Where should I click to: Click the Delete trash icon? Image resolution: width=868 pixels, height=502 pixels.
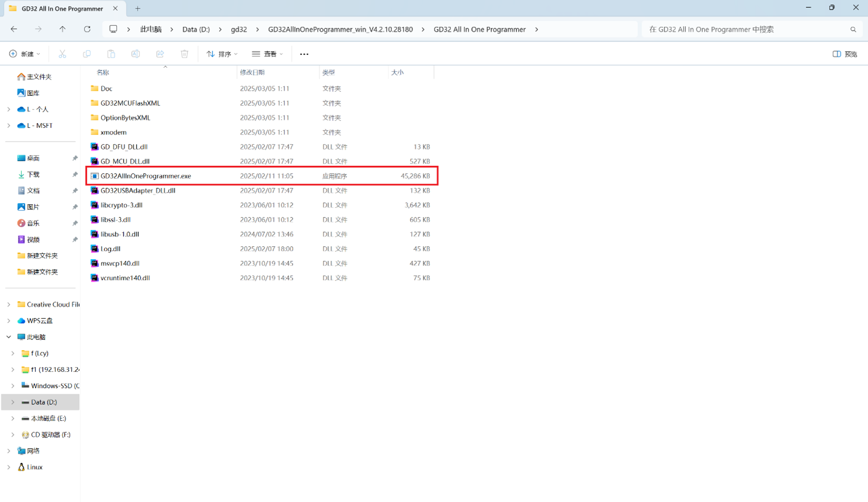(185, 54)
